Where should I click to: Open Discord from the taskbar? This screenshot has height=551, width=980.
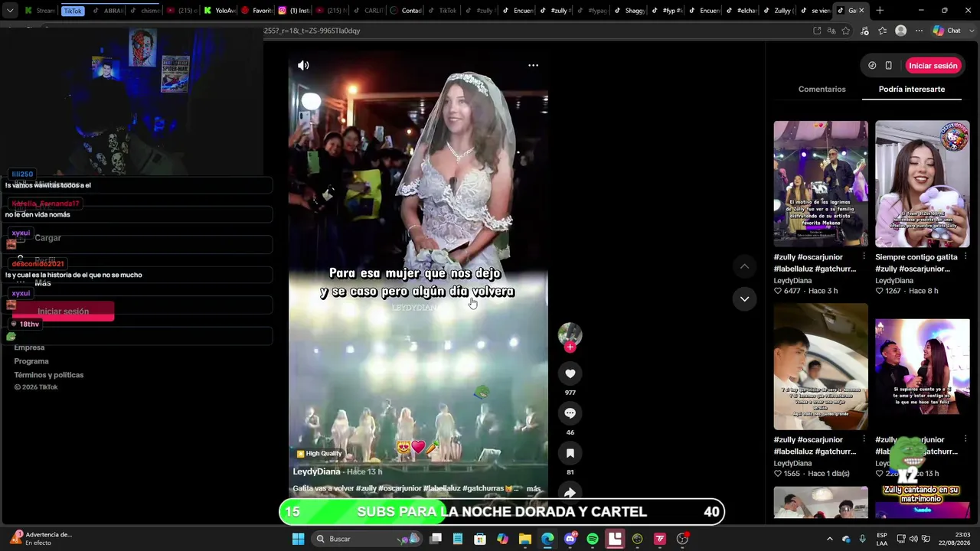coord(570,539)
